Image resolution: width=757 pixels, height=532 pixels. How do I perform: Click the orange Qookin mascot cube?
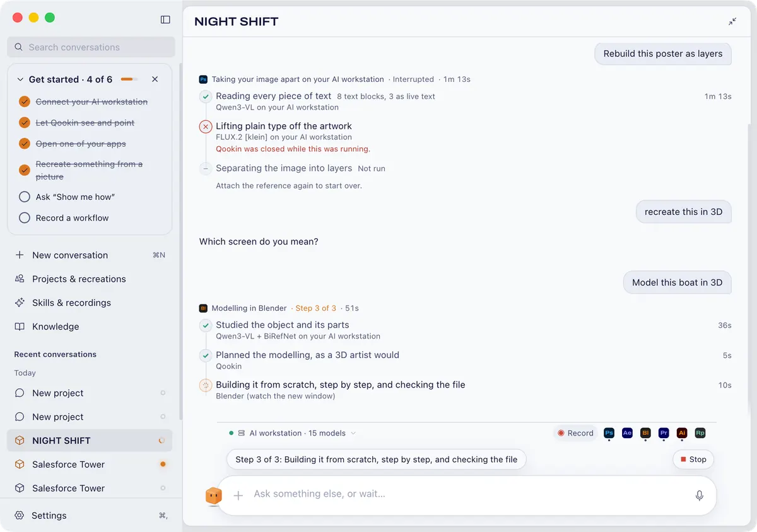click(214, 496)
